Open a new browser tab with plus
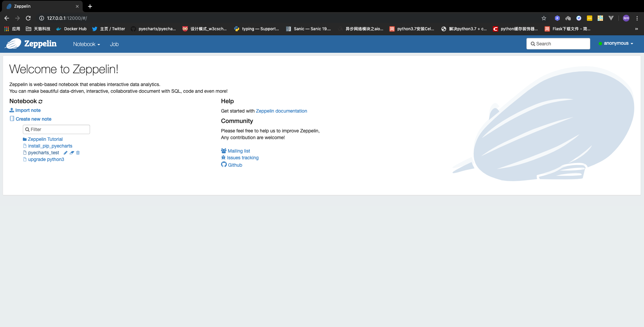644x327 pixels. tap(90, 6)
